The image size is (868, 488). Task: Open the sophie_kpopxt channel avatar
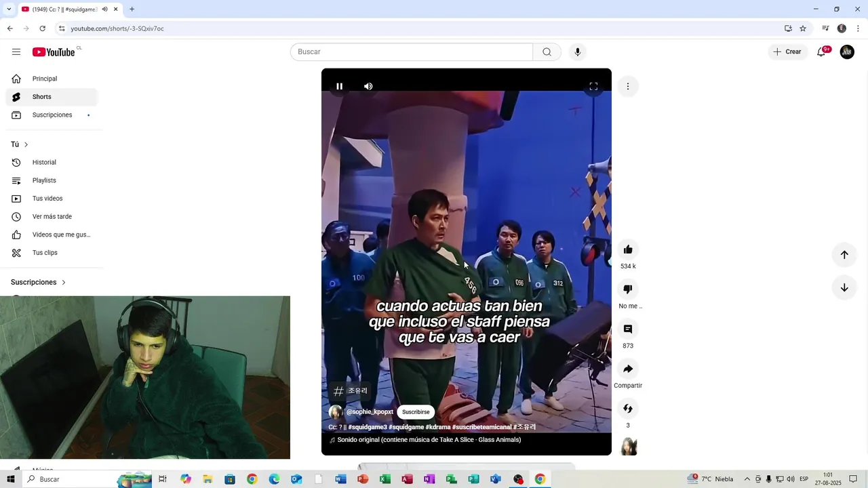click(x=336, y=412)
